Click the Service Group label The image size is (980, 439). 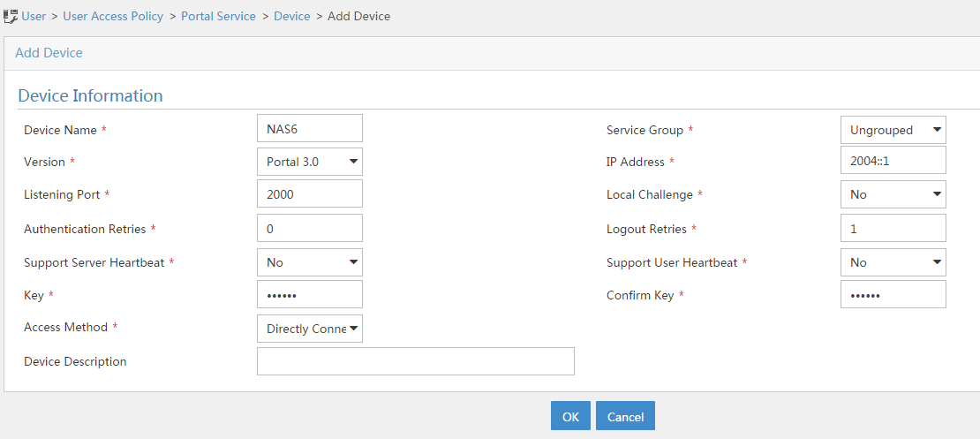click(645, 130)
